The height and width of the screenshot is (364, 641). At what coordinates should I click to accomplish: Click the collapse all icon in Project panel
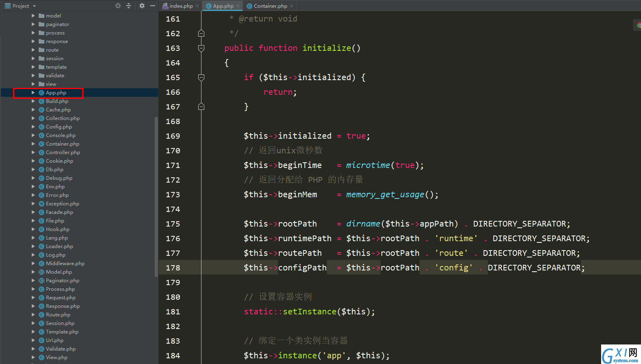129,6
